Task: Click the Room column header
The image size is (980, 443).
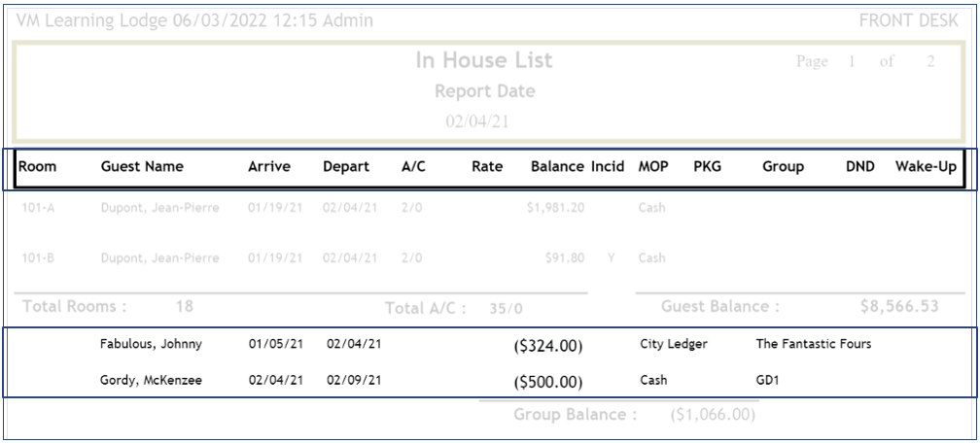Action: 36,167
